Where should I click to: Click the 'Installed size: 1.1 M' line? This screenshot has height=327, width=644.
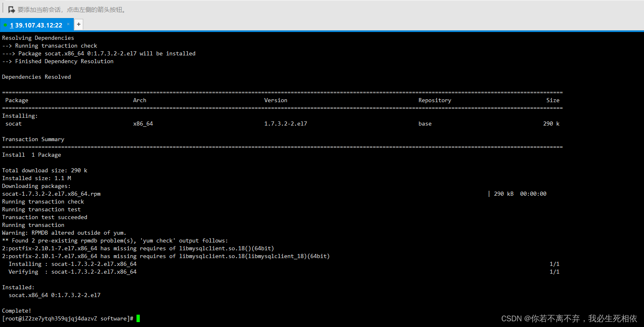[36, 178]
